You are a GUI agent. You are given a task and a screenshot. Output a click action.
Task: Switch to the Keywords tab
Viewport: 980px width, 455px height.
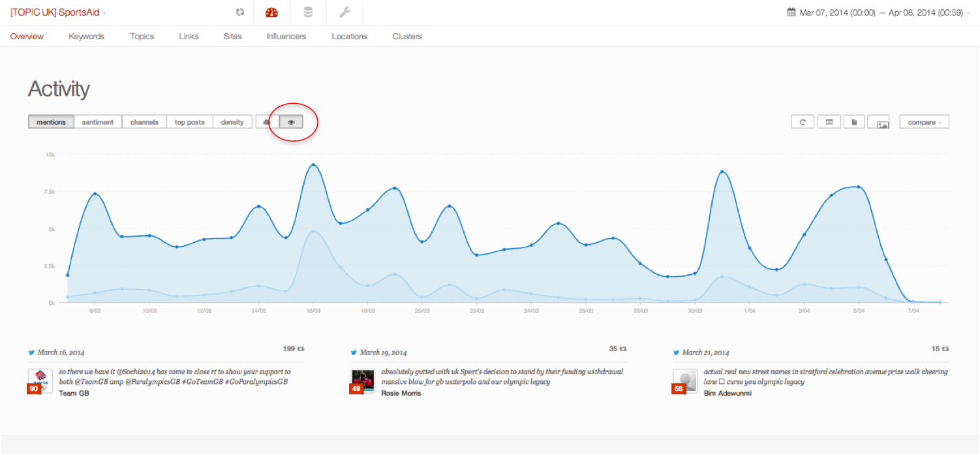tap(86, 37)
